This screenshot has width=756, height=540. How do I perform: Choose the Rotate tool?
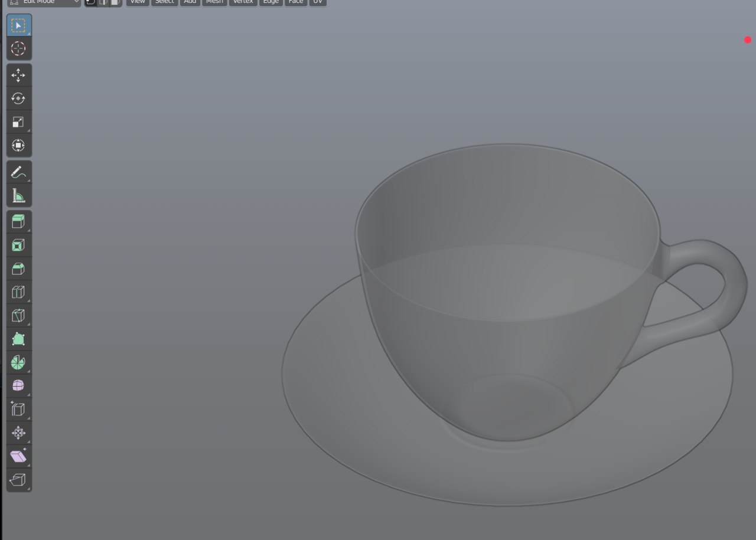18,99
